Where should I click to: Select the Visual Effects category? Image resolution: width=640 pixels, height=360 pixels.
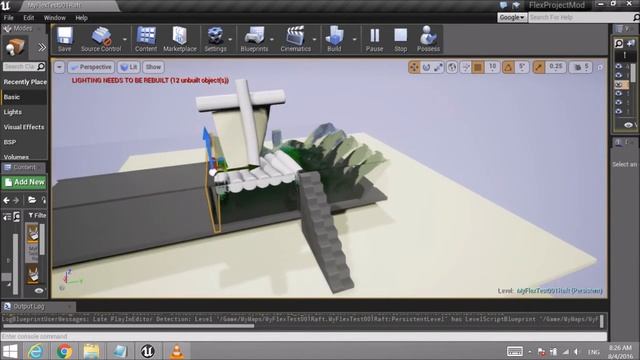tap(24, 127)
